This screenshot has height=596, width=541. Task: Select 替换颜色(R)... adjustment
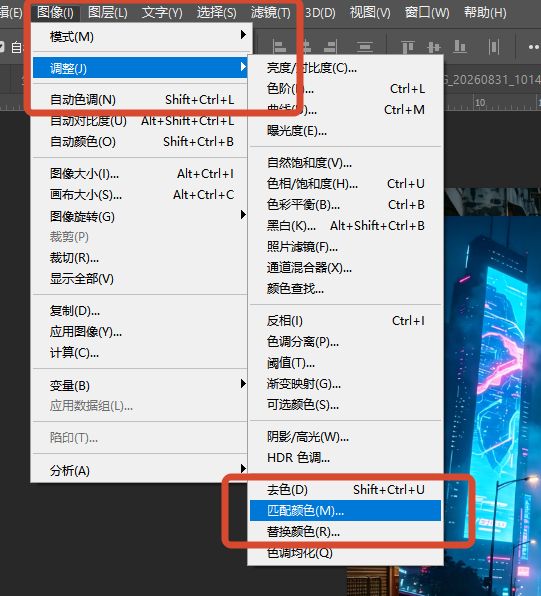point(346,531)
